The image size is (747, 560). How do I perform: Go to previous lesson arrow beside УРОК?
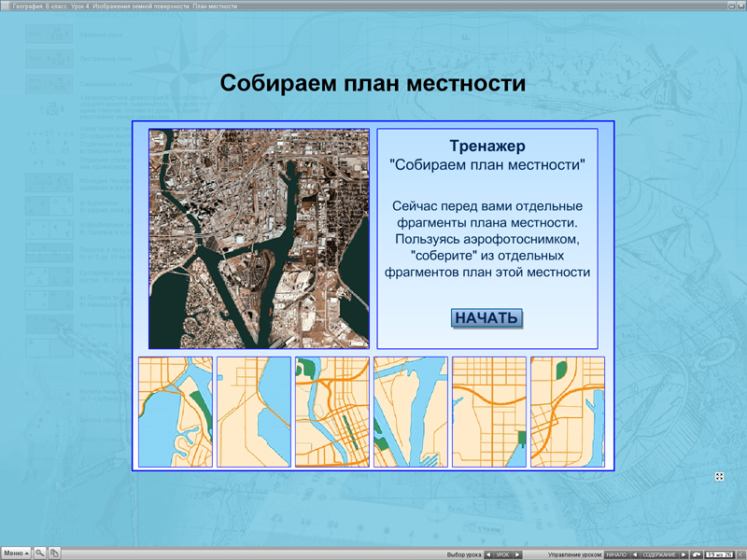point(488,554)
